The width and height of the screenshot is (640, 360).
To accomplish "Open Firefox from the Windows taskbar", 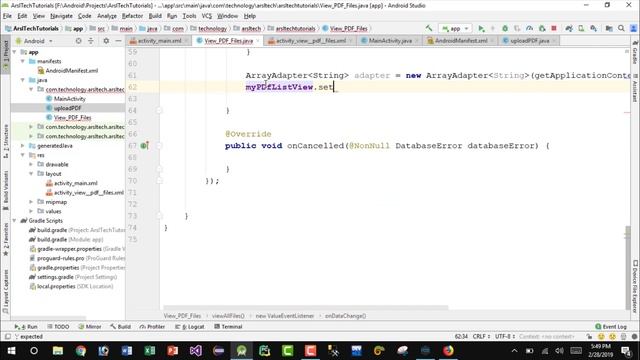I will (x=448, y=351).
